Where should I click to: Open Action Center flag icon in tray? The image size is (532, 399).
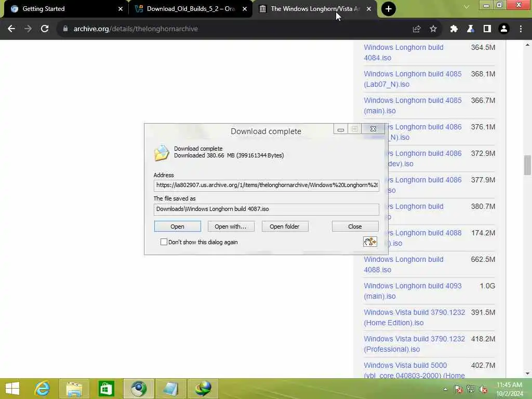coord(458,389)
